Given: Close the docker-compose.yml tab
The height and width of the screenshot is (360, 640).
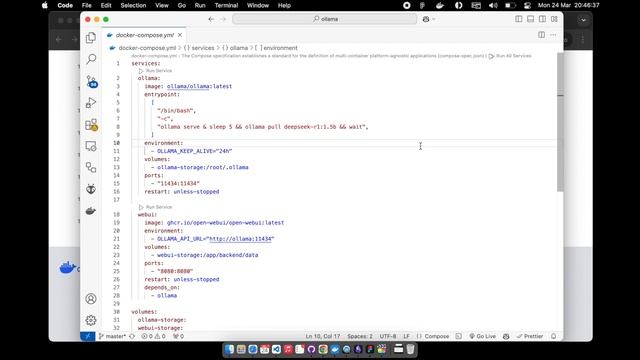Looking at the screenshot, I should coord(180,35).
